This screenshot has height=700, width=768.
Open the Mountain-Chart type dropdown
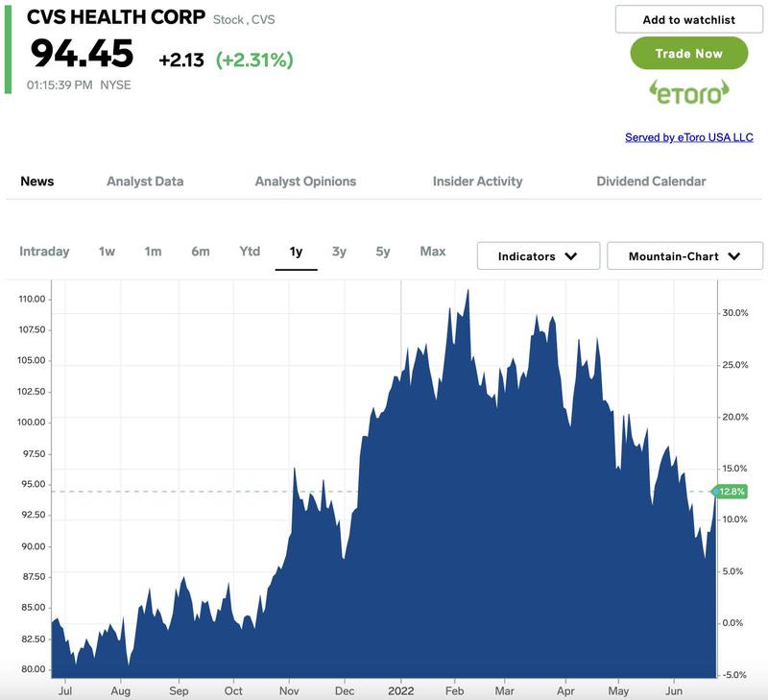(x=684, y=255)
